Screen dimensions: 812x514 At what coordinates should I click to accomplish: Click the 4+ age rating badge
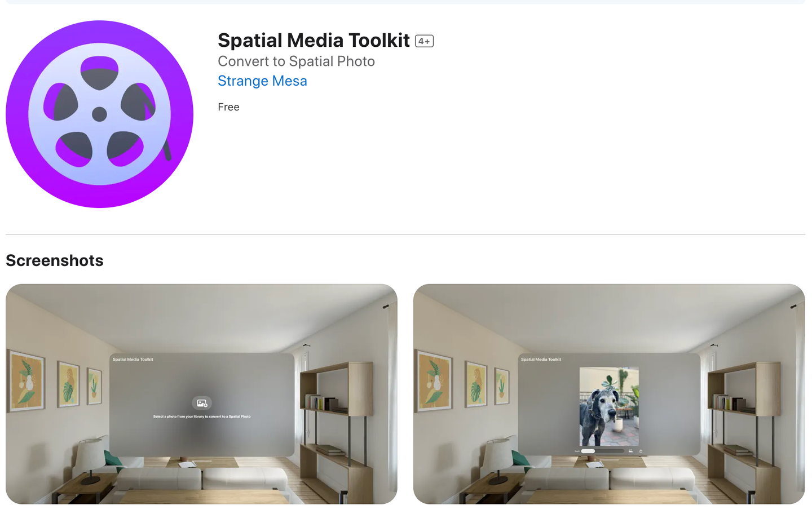tap(424, 41)
